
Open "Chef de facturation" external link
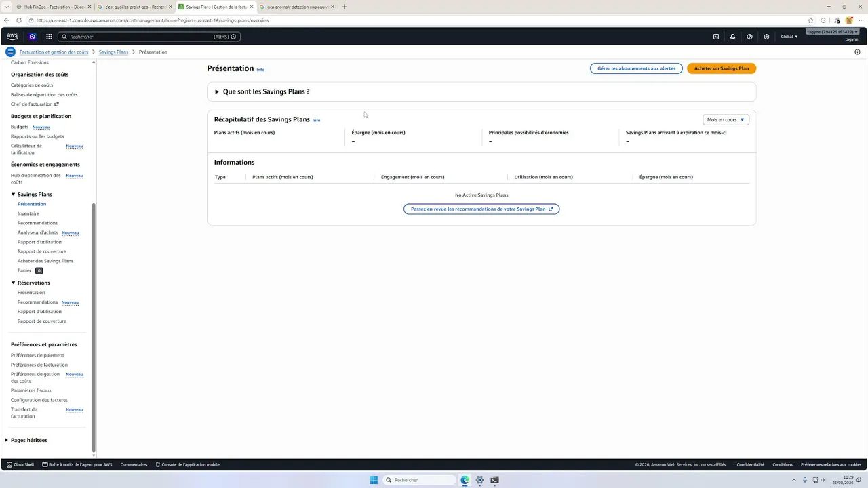pos(35,104)
